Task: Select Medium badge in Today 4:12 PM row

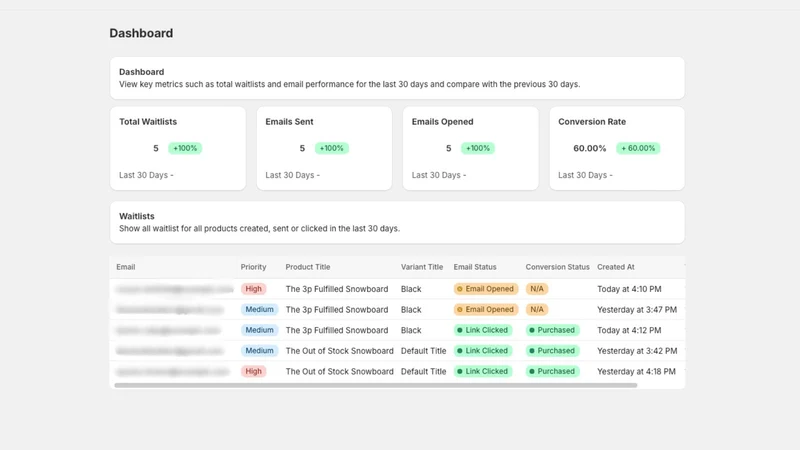Action: click(x=259, y=330)
